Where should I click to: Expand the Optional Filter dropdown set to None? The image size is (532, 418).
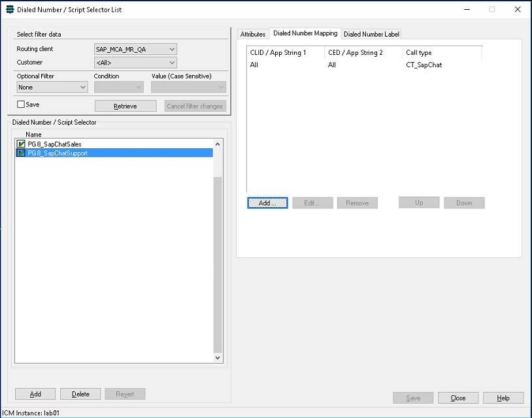click(x=52, y=87)
